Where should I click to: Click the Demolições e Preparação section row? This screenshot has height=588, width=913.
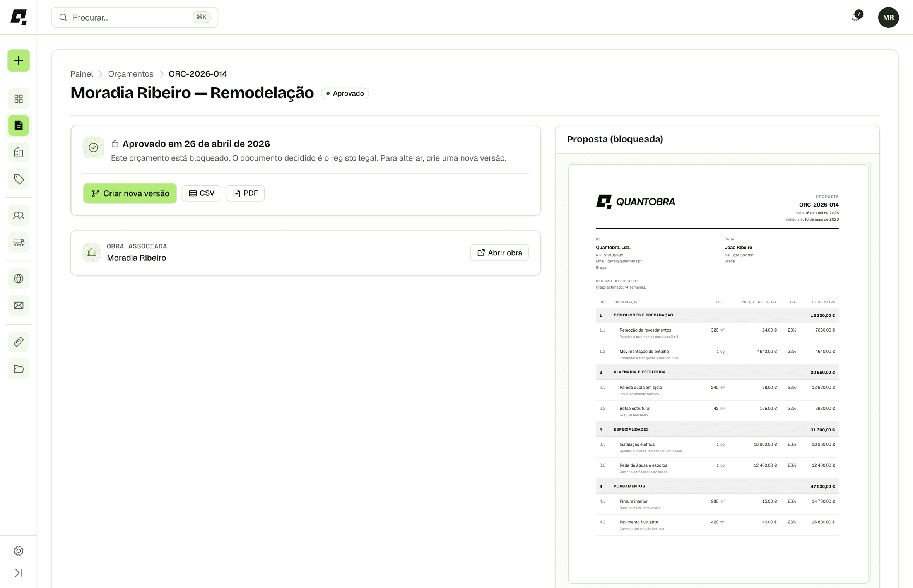(717, 316)
